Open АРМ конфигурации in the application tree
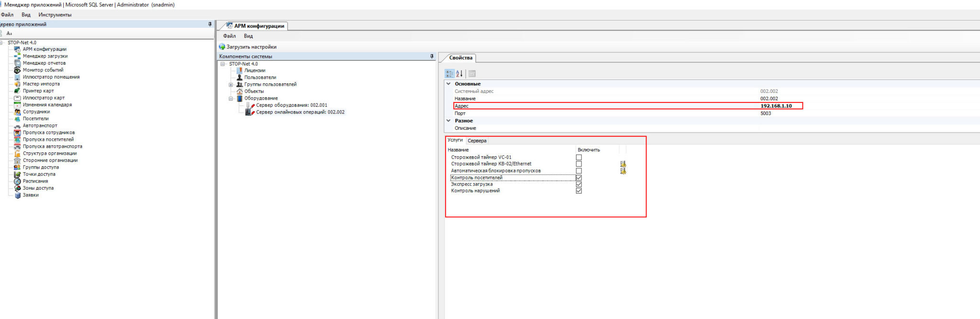Screen dimensions: 980x319 (x=45, y=49)
